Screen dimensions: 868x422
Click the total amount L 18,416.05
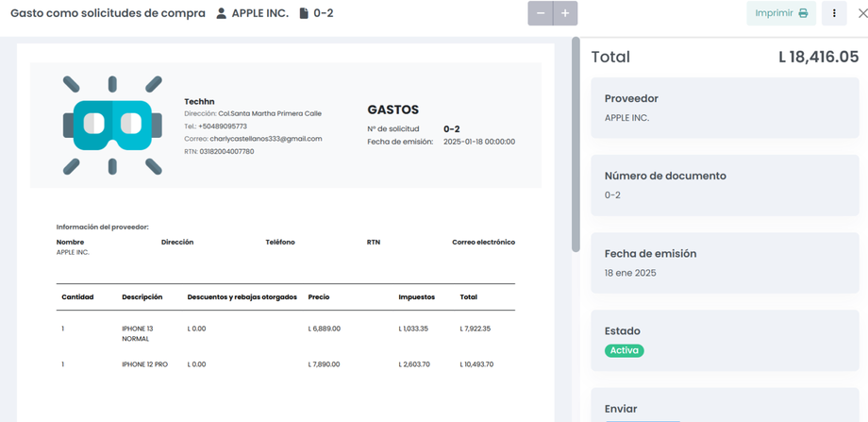pos(819,57)
